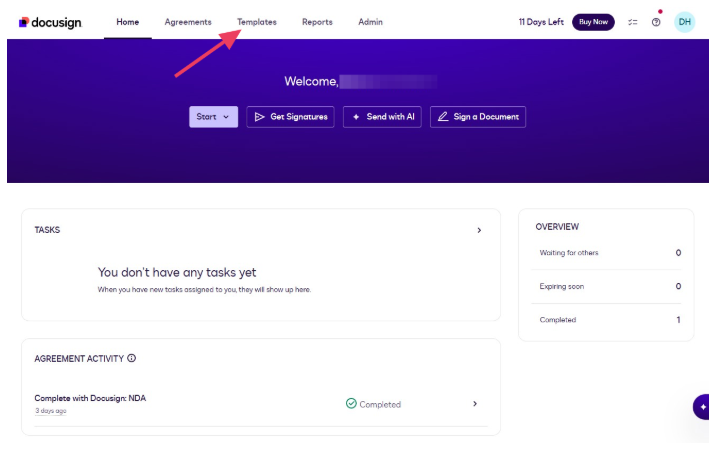Click the green Completed check icon
The image size is (714, 452).
click(351, 403)
